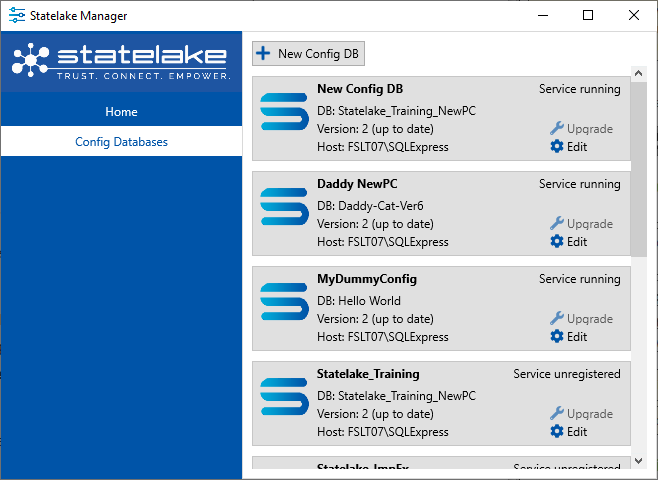Click the Statelake logo banner in sidebar

pyautogui.click(x=121, y=61)
